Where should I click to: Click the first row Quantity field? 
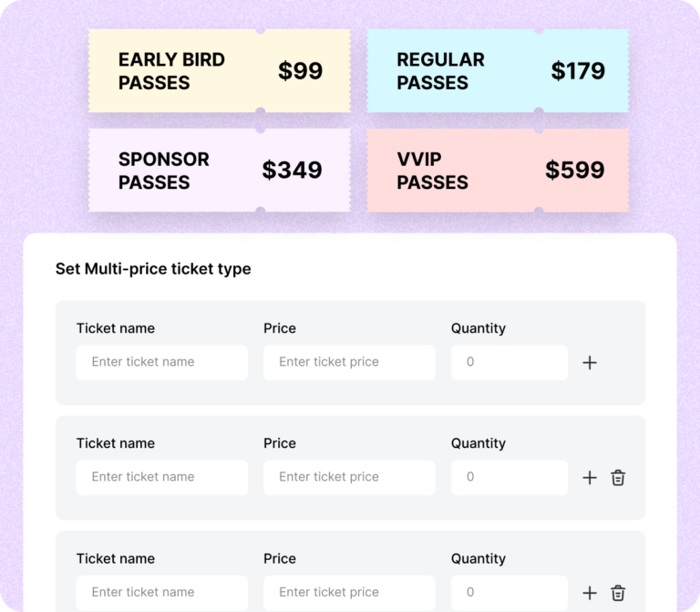tap(509, 362)
